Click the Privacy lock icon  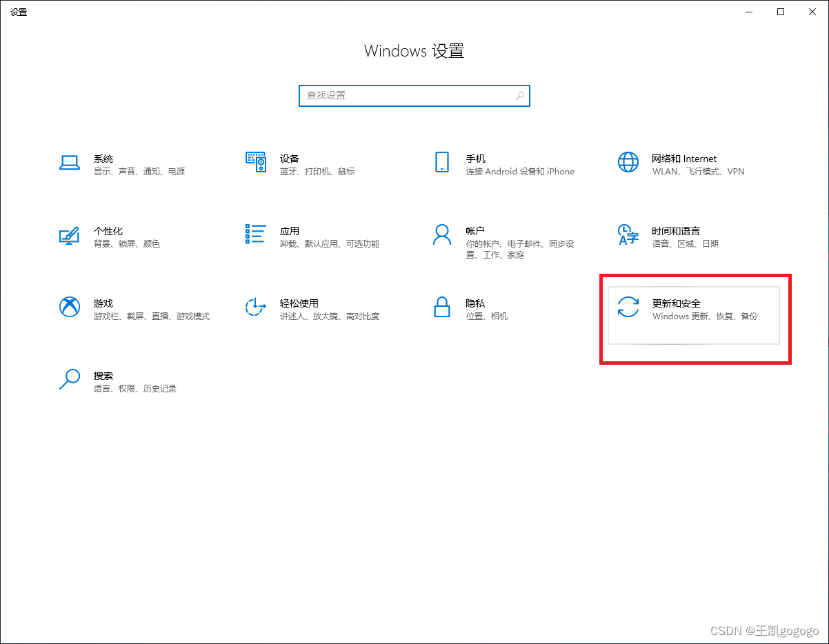[x=442, y=307]
